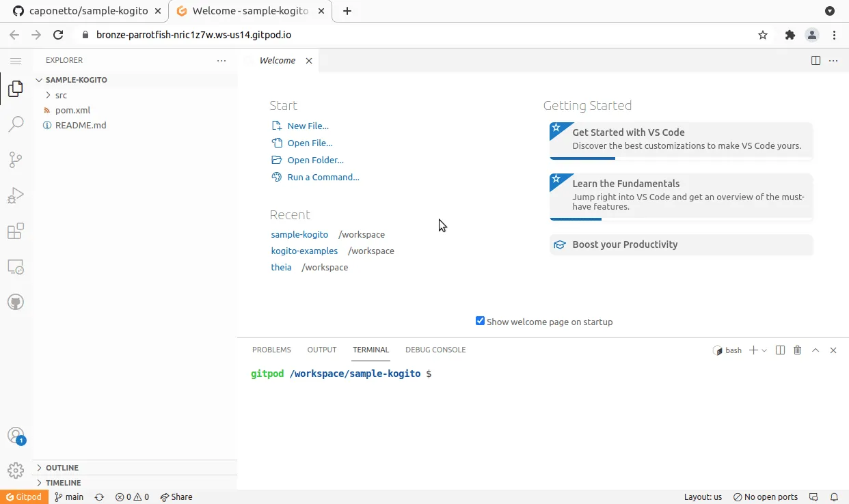The height and width of the screenshot is (504, 849).
Task: Open recent workspace sample-kogito
Action: click(x=299, y=234)
